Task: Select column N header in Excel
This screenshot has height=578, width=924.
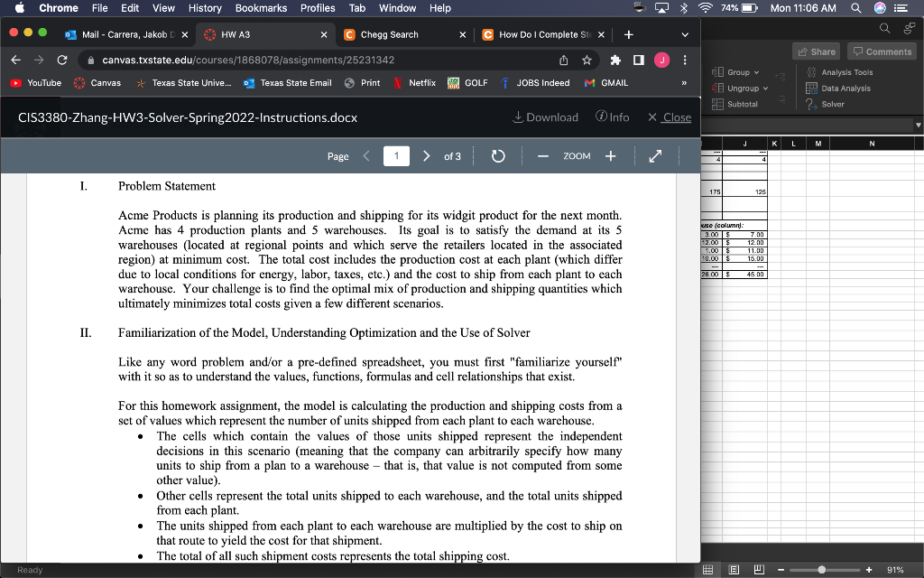Action: coord(872,144)
